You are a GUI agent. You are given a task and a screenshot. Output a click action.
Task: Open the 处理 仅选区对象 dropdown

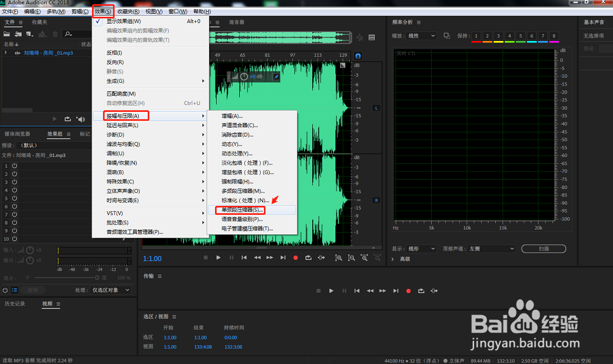coord(111,290)
